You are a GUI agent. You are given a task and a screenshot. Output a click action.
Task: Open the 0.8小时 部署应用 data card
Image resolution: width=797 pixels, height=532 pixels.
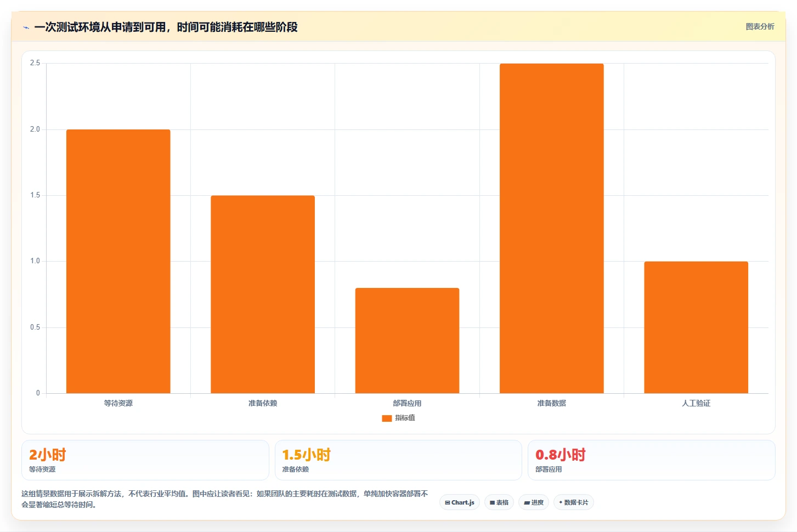pyautogui.click(x=651, y=460)
